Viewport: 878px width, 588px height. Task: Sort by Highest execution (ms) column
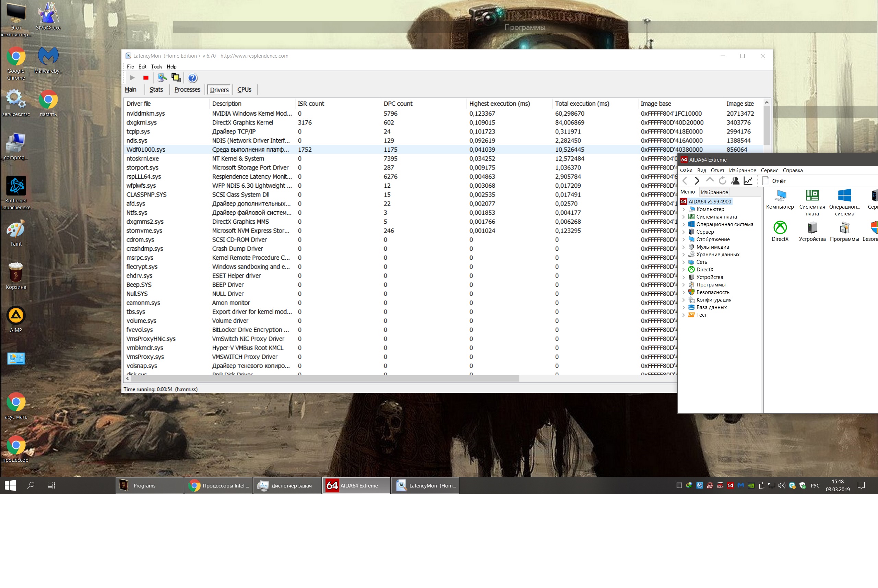499,104
